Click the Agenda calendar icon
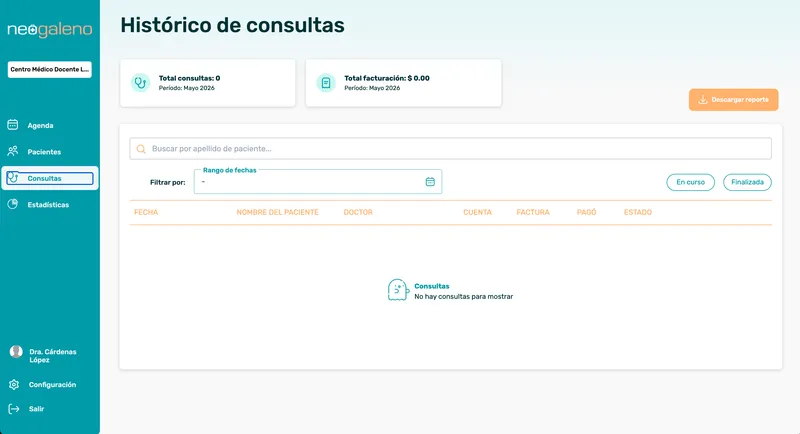 click(13, 125)
